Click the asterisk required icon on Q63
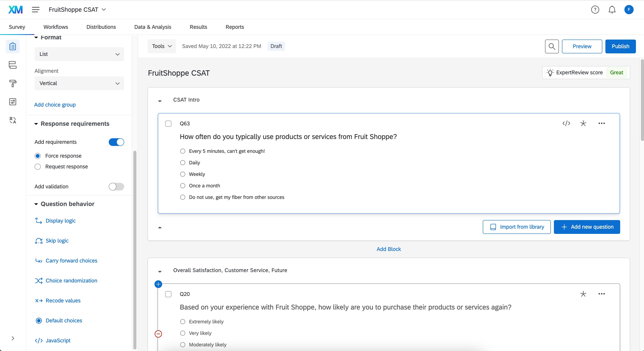 (x=583, y=123)
